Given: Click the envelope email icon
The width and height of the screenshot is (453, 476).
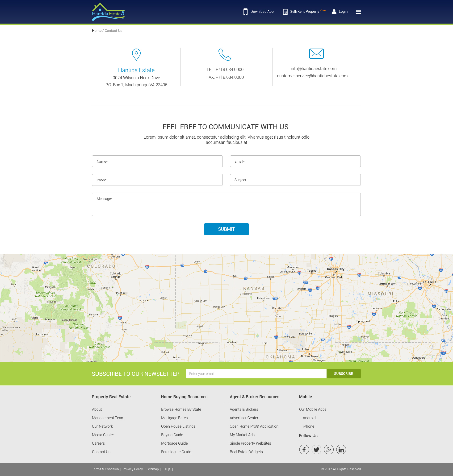Looking at the screenshot, I should (x=316, y=54).
